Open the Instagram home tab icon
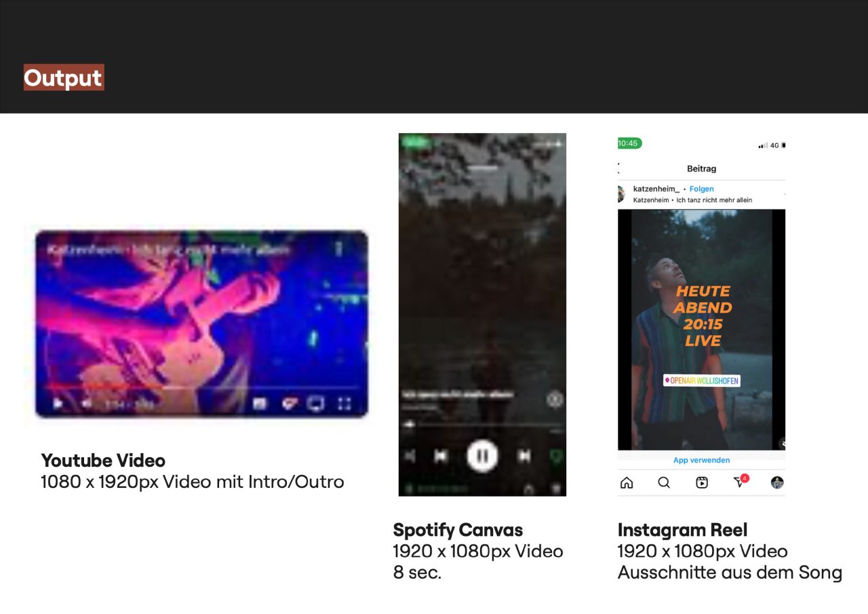Screen dimensions: 868x614 click(x=627, y=482)
